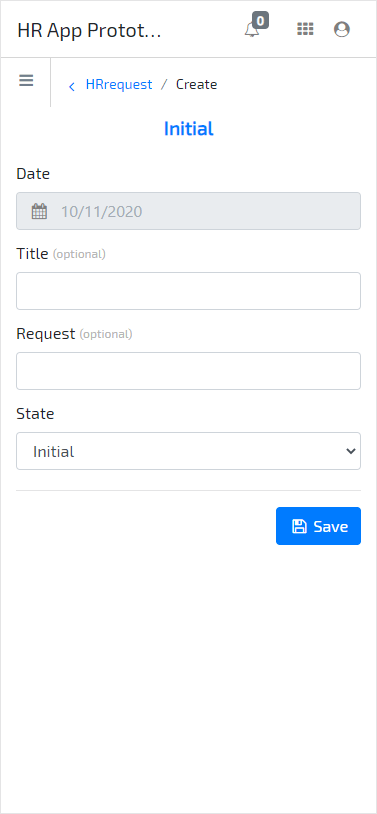Screen dimensions: 377x814
Task: Click the Title field label
Action: click(32, 253)
